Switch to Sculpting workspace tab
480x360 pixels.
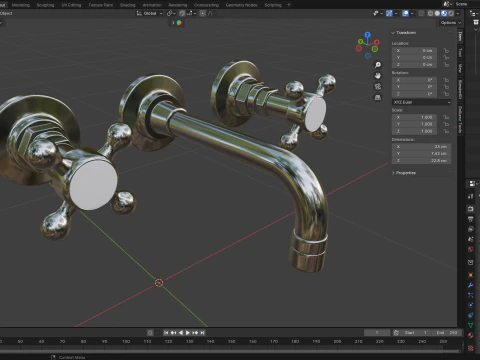45,5
